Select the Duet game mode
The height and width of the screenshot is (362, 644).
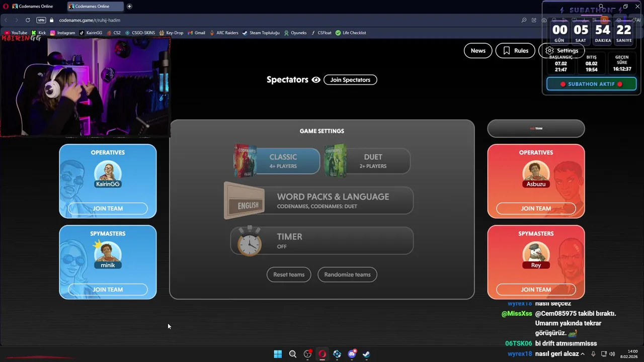click(367, 161)
